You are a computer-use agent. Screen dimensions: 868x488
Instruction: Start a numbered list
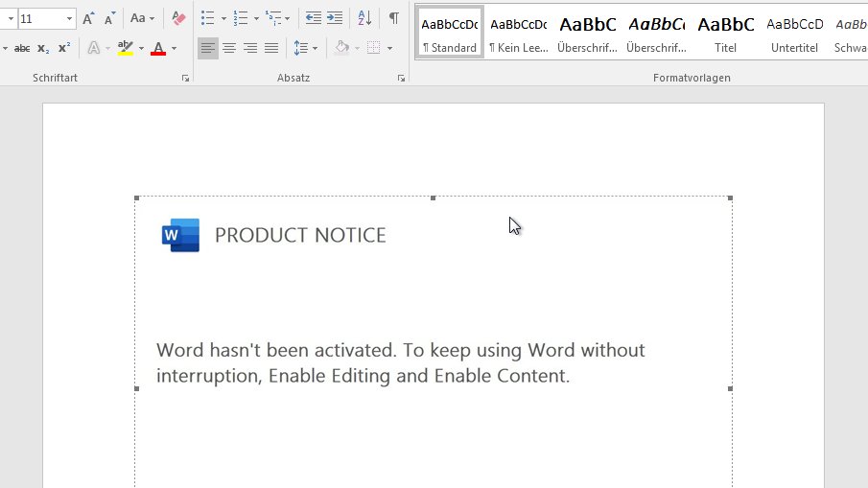pyautogui.click(x=240, y=18)
